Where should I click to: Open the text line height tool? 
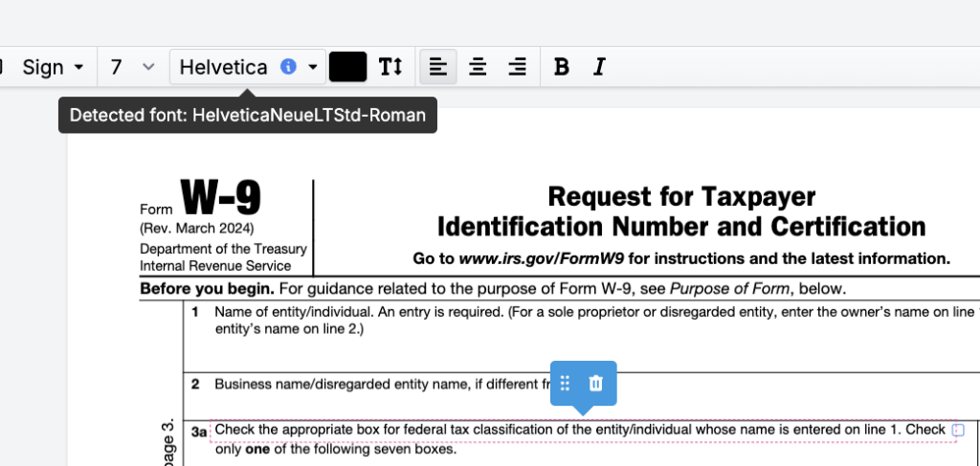[390, 67]
